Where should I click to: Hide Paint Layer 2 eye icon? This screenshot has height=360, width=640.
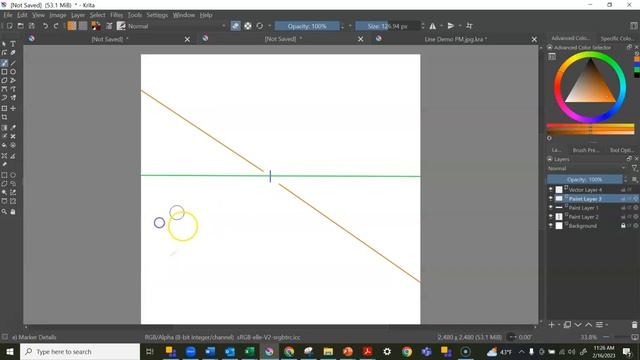[551, 216]
